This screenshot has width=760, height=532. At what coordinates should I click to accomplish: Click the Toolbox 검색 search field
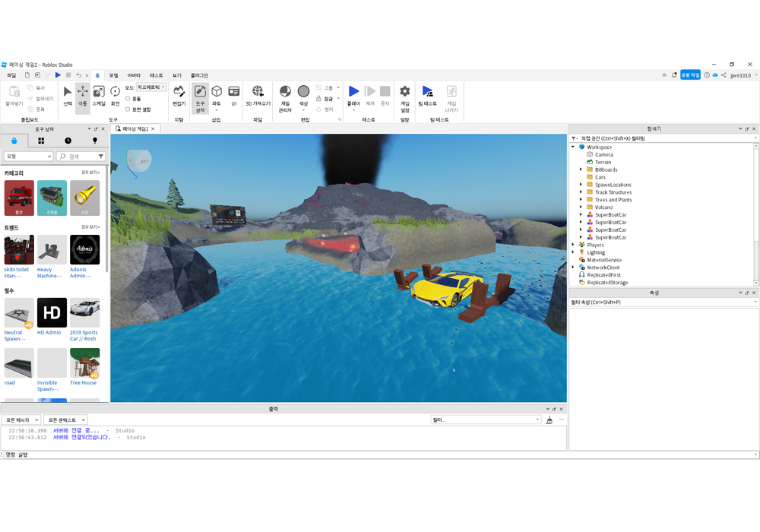(81, 157)
